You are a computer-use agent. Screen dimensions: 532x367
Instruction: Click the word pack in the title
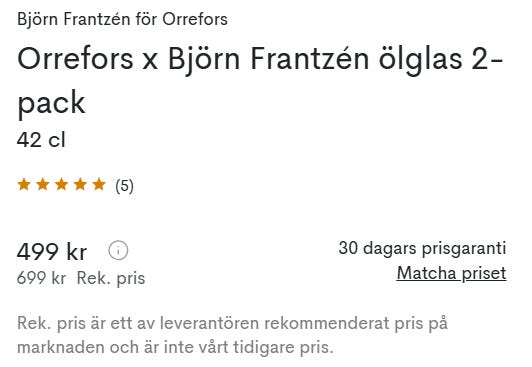click(x=51, y=103)
